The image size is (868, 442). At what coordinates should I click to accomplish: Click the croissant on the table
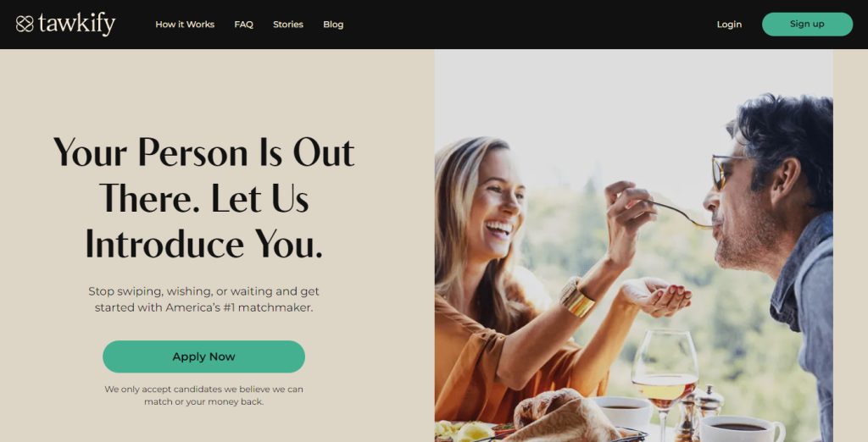tap(545, 406)
